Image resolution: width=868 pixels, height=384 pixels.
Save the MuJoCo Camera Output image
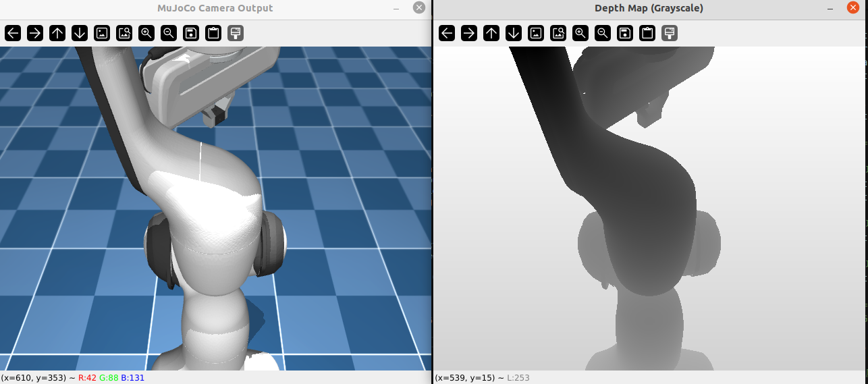tap(191, 32)
